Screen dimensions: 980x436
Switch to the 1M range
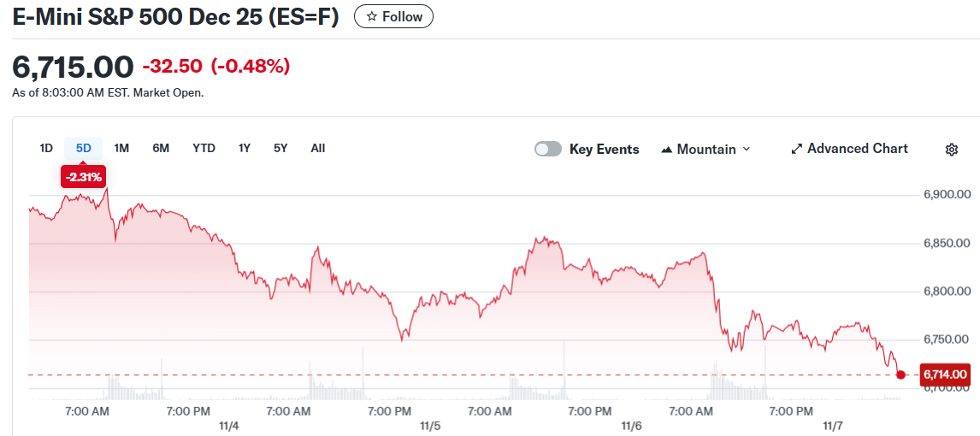pos(121,148)
